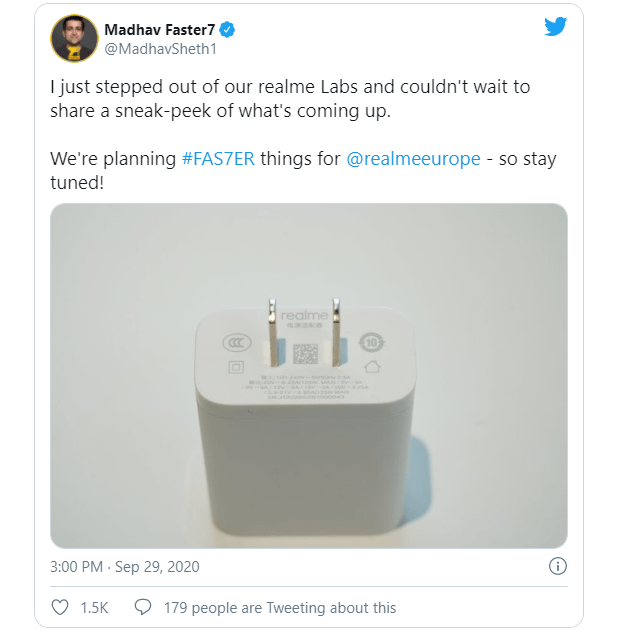Click the Madhav Faster7 display name
Screen dimensions: 628x641
coord(159,30)
